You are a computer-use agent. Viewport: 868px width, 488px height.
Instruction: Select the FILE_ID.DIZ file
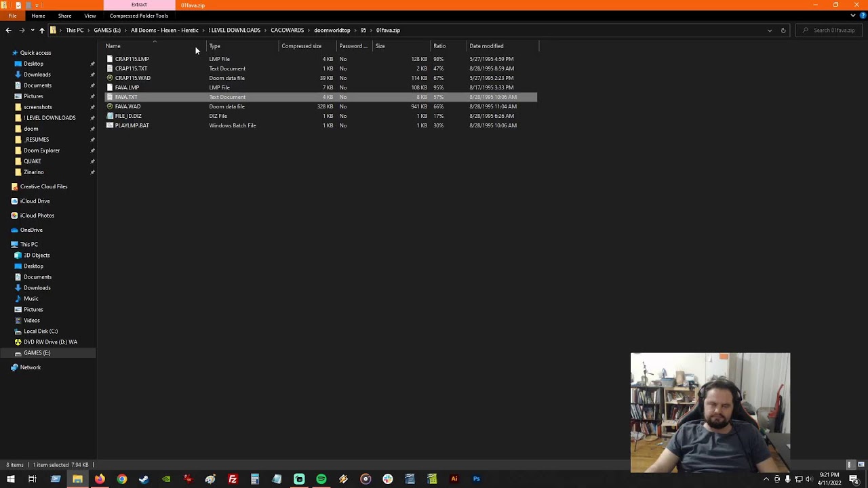[x=321, y=116]
